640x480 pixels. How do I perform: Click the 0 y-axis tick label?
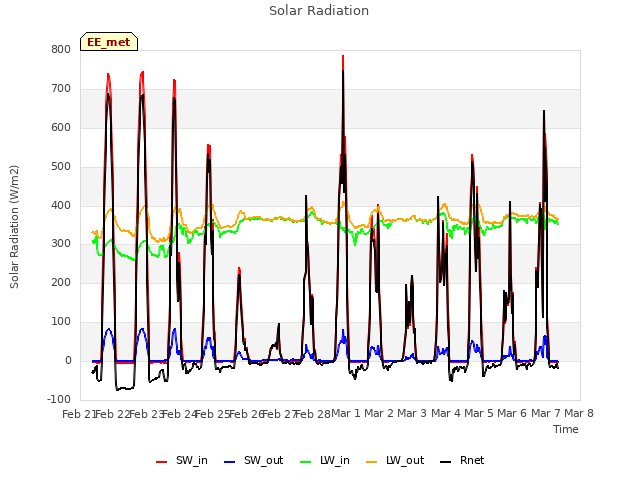[x=68, y=360]
